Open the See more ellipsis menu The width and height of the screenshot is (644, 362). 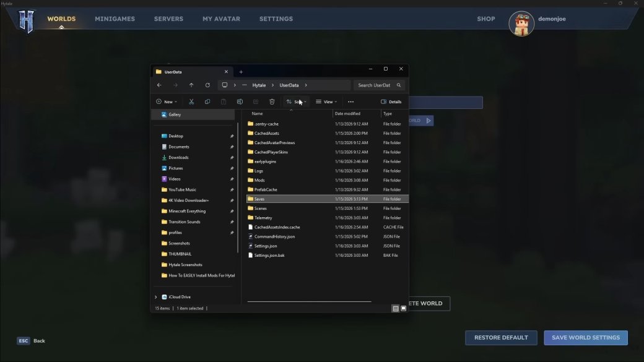coord(350,101)
